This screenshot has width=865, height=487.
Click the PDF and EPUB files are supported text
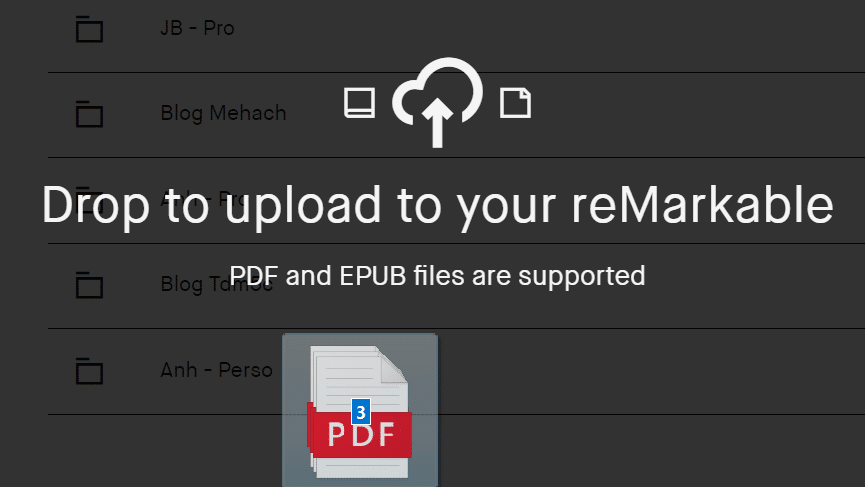coord(437,276)
